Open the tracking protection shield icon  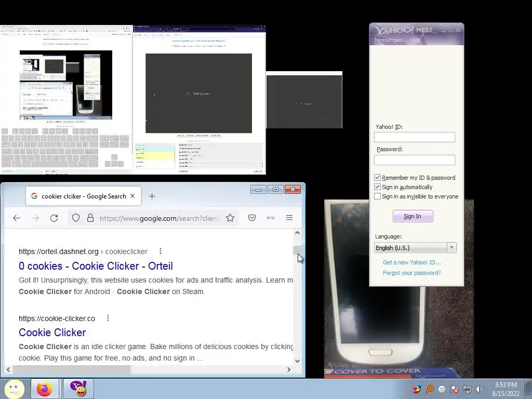click(x=76, y=218)
